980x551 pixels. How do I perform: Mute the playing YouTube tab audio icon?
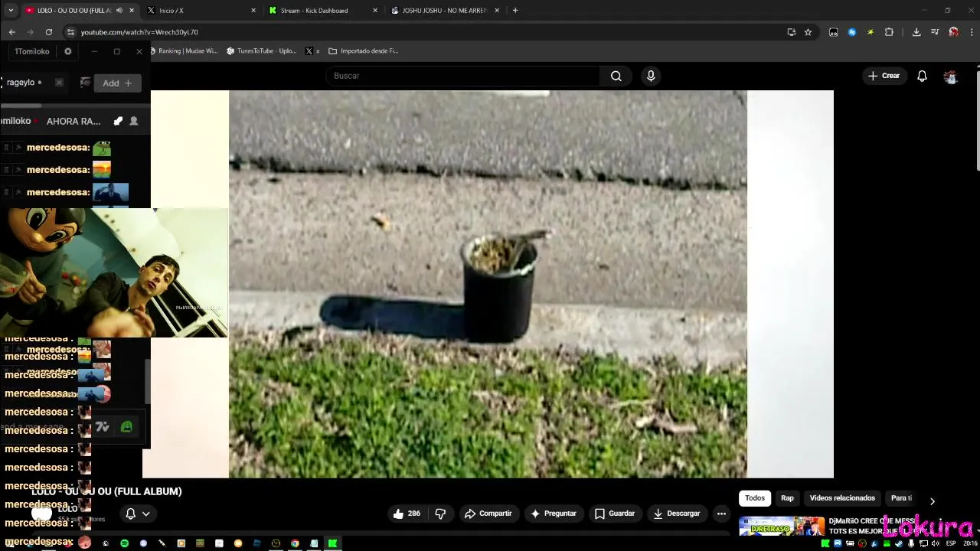(x=119, y=11)
